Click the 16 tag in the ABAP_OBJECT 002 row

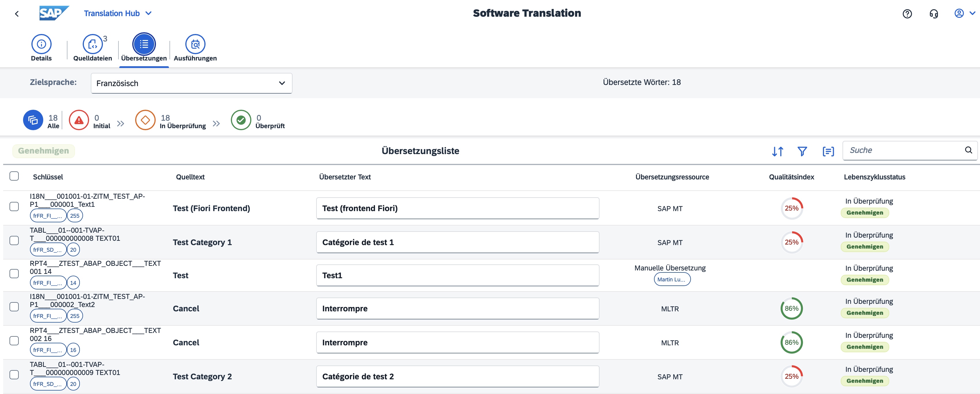[73, 350]
